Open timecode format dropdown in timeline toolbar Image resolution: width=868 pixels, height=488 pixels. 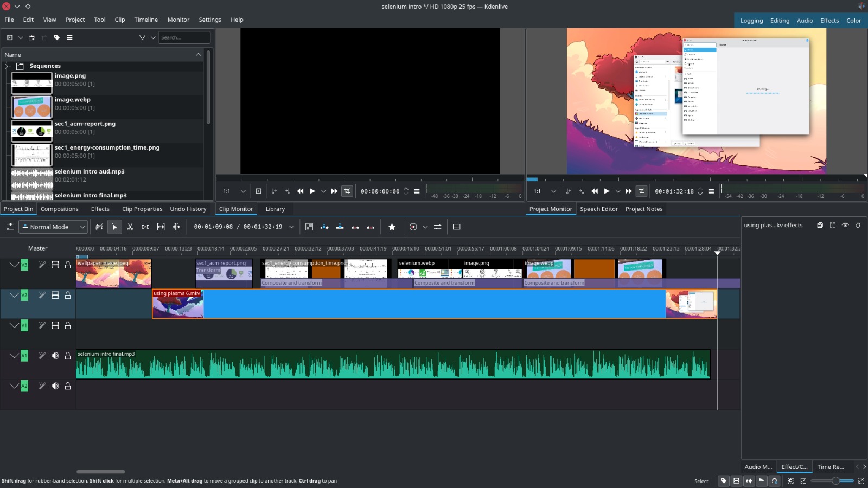pos(291,227)
